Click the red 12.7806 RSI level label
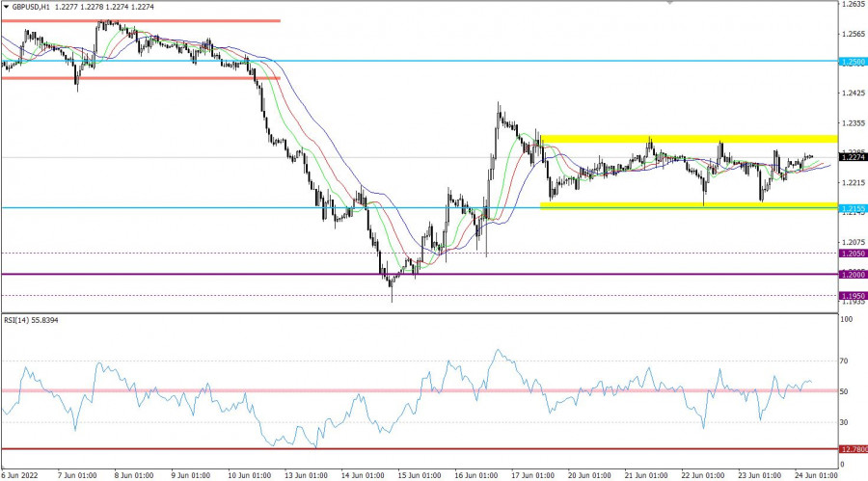 click(x=853, y=449)
